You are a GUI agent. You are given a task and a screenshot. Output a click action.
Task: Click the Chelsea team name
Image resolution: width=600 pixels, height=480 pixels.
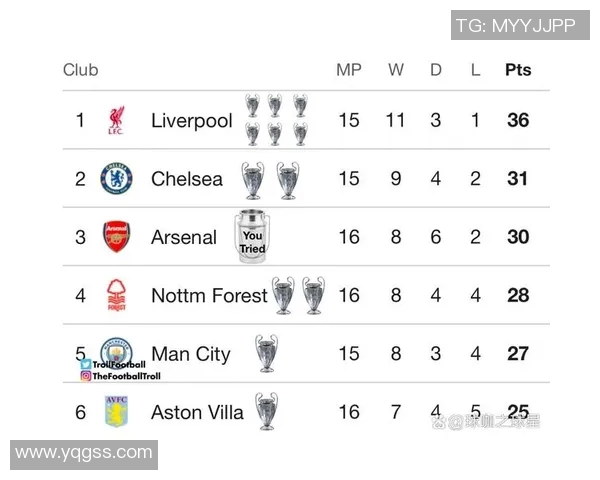(x=187, y=180)
